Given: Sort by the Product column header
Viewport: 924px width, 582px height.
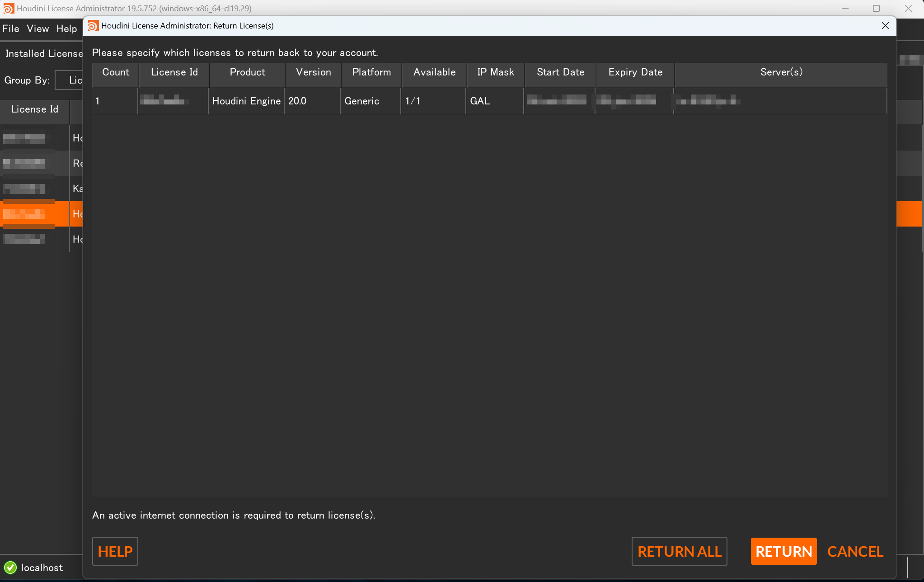Looking at the screenshot, I should click(x=247, y=72).
